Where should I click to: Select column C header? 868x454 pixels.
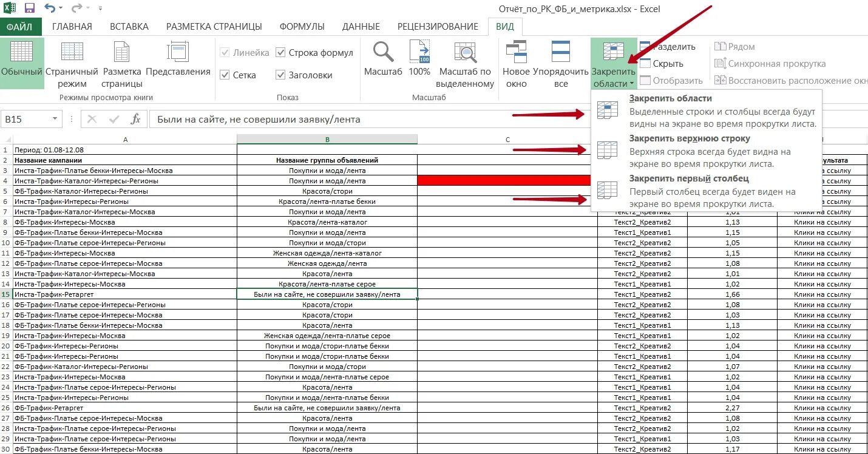(x=507, y=139)
